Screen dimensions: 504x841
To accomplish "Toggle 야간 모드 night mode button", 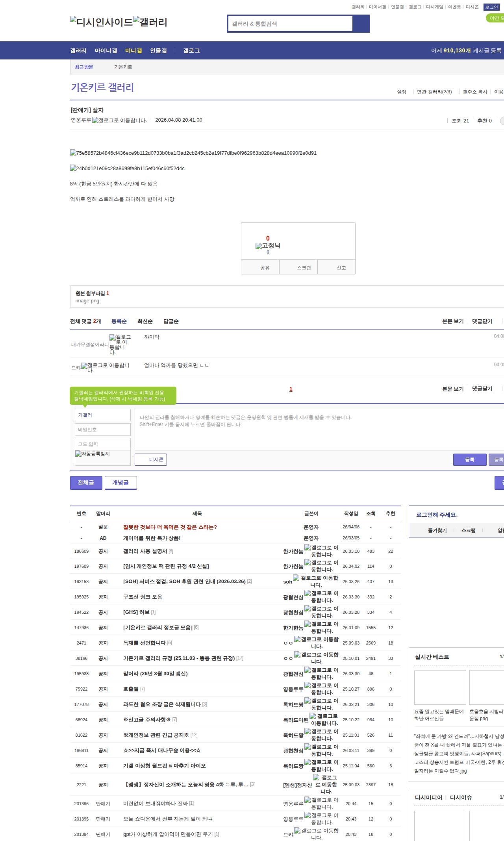I will click(496, 18).
